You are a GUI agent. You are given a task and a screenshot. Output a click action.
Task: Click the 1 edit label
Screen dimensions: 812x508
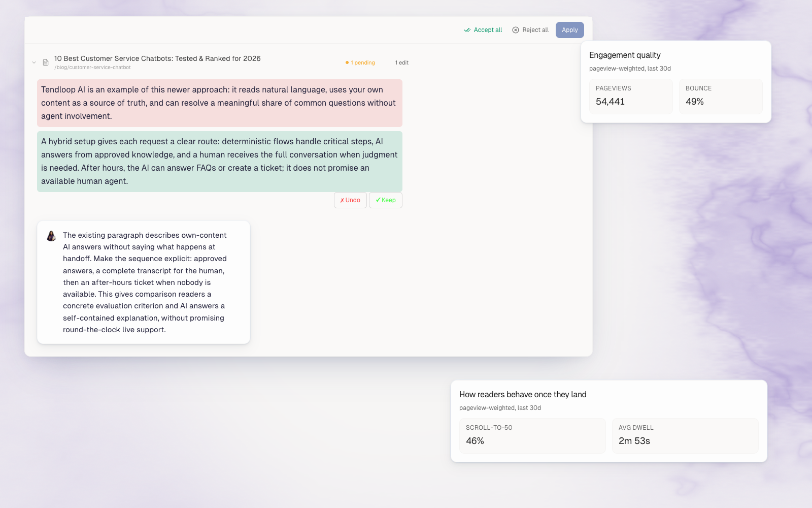(402, 62)
